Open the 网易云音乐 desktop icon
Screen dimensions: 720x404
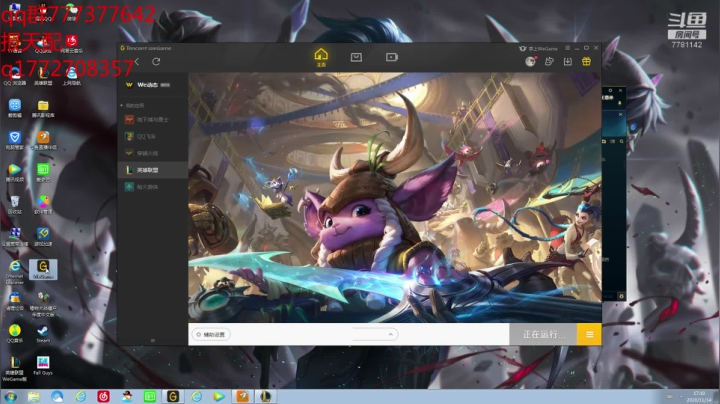(71, 44)
